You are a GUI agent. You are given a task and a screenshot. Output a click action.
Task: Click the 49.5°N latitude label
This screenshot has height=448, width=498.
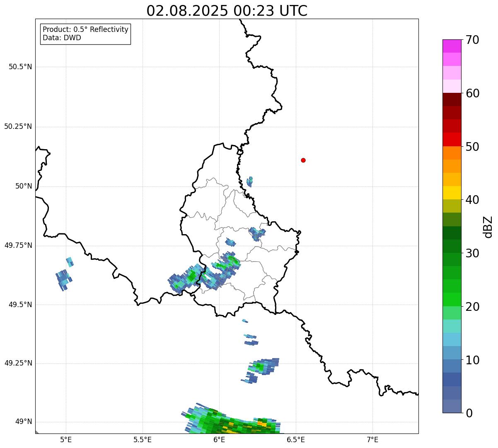coord(20,305)
